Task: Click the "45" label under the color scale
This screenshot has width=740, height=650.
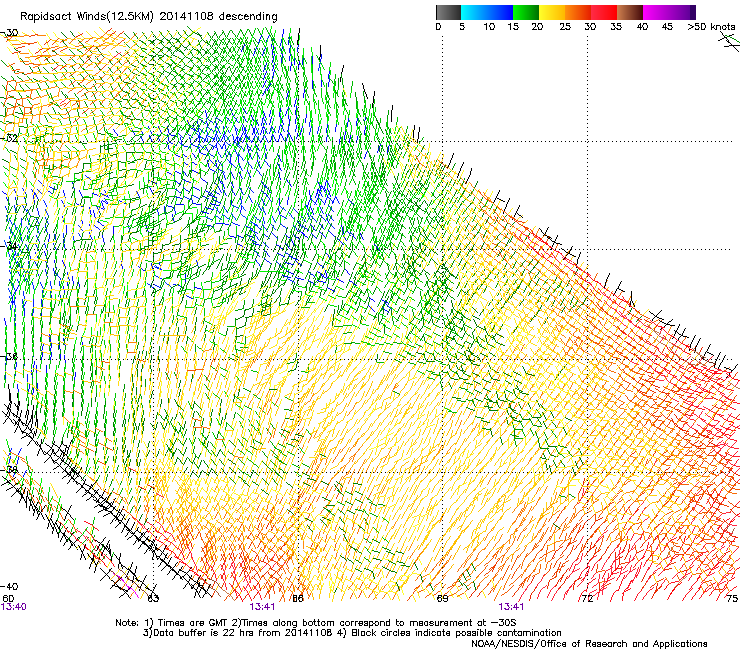Action: click(667, 27)
